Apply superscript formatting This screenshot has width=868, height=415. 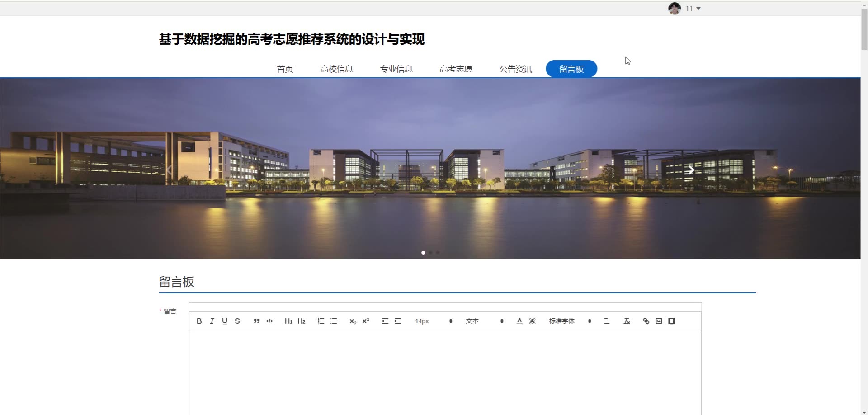[x=366, y=321]
